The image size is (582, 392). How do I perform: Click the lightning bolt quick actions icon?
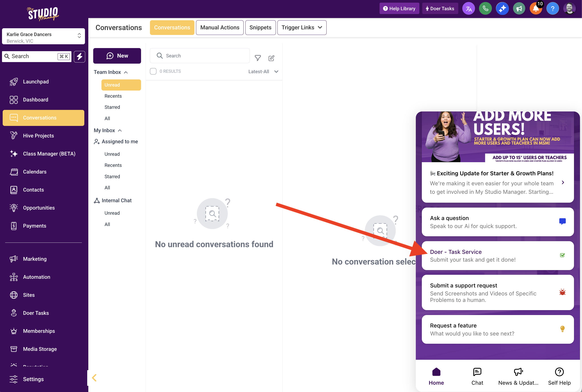point(79,57)
